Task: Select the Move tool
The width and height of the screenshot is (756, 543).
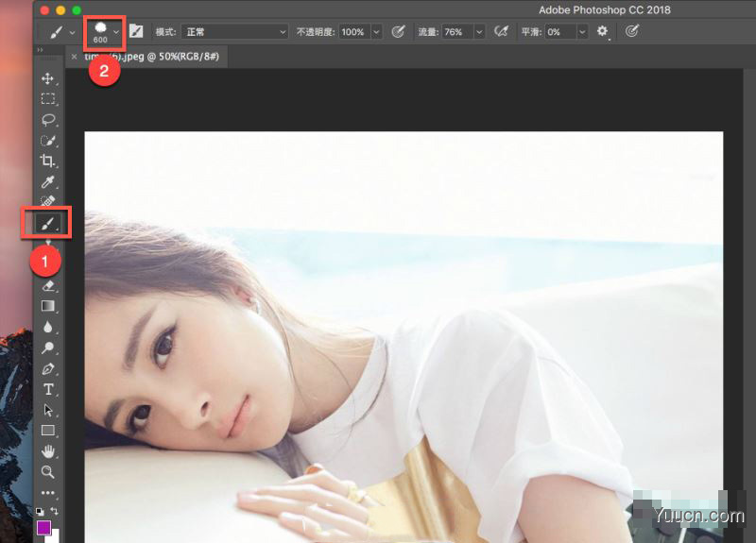Action: (x=47, y=78)
